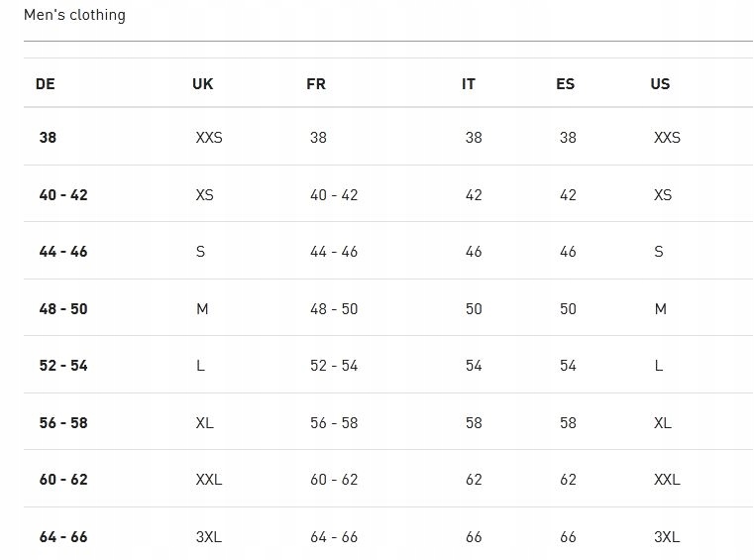Screen dimensions: 755x560
Task: Click the US size M cell
Action: [x=661, y=308]
